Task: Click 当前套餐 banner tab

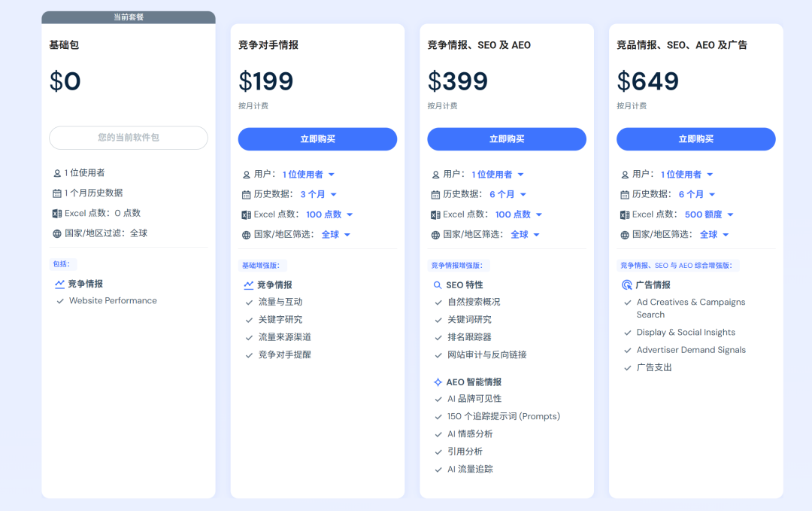Action: 129,17
